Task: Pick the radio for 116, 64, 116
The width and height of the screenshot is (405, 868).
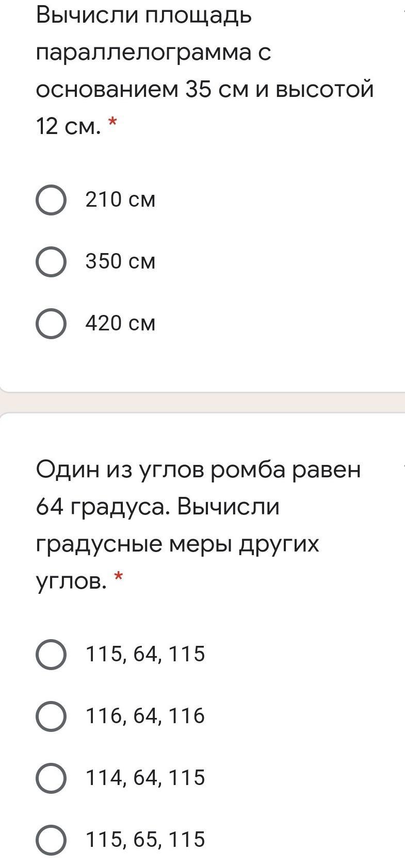Action: point(51,716)
